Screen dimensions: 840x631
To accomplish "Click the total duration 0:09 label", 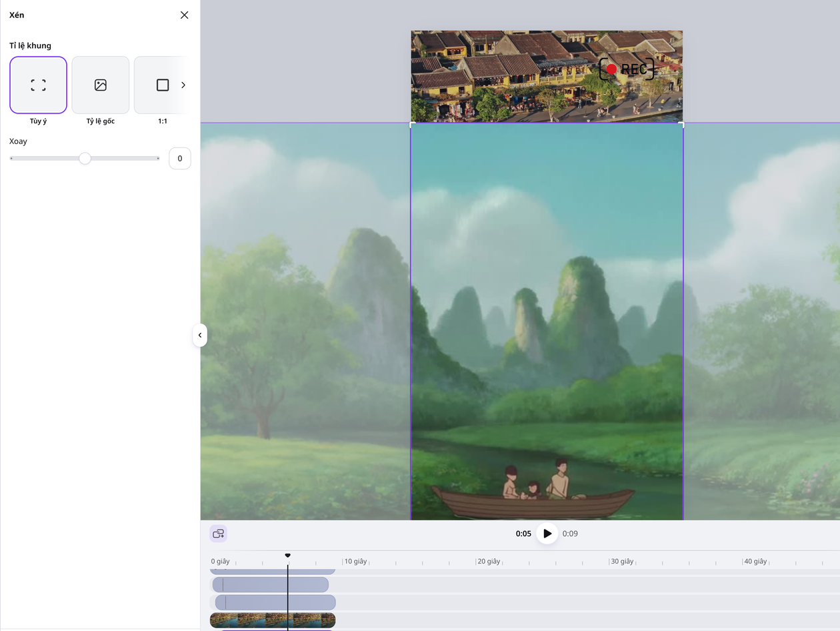I will click(570, 534).
